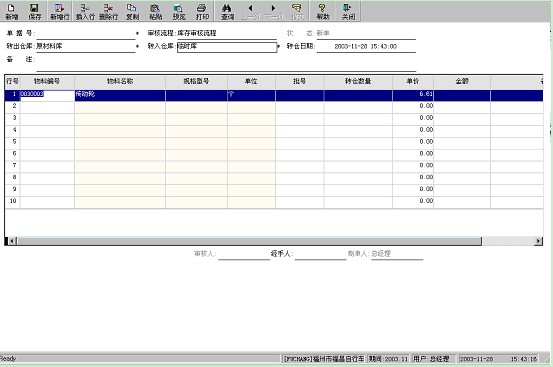Insert a row with 插入行 icon
This screenshot has width=553, height=367.
coord(85,11)
